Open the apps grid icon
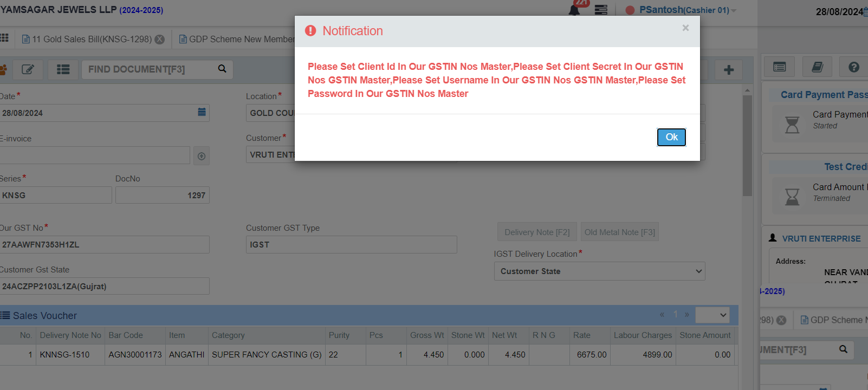 pyautogui.click(x=4, y=38)
